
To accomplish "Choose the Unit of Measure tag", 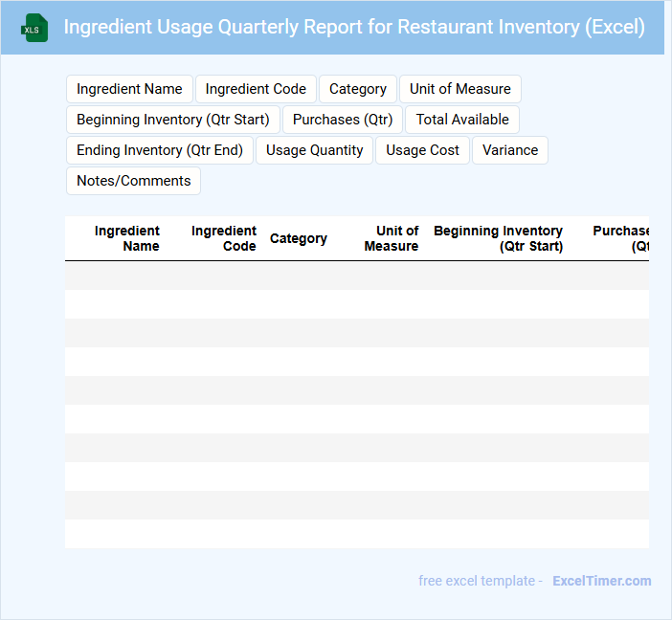I will (x=459, y=89).
